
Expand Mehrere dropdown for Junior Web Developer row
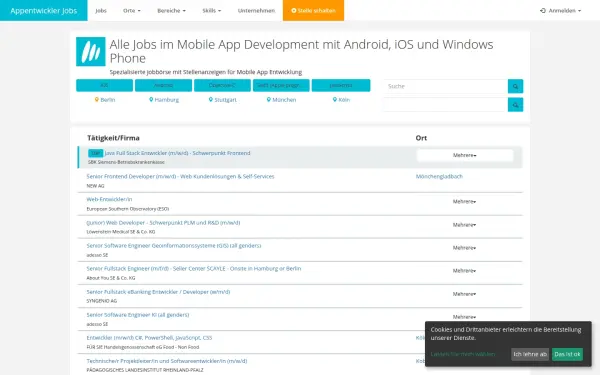pyautogui.click(x=465, y=225)
